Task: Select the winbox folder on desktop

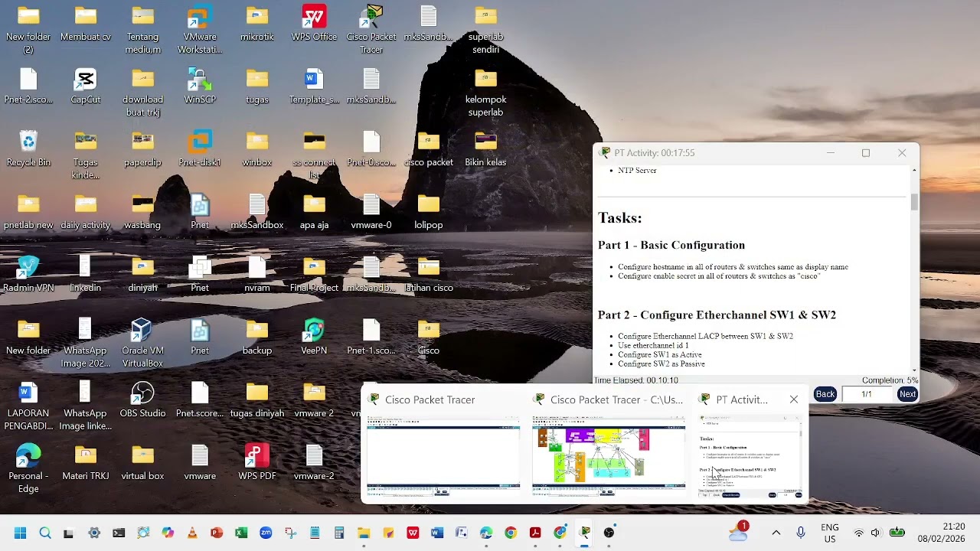Action: coord(257,148)
